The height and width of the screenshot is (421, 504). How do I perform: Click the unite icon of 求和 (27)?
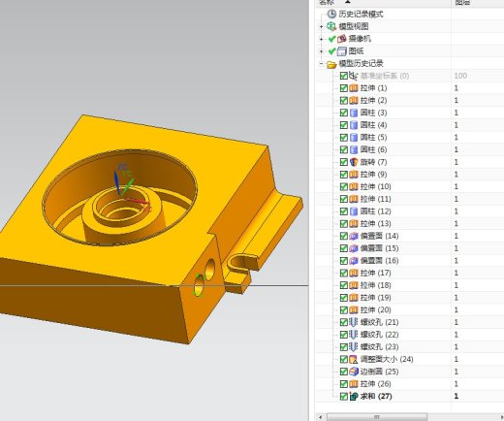(354, 397)
